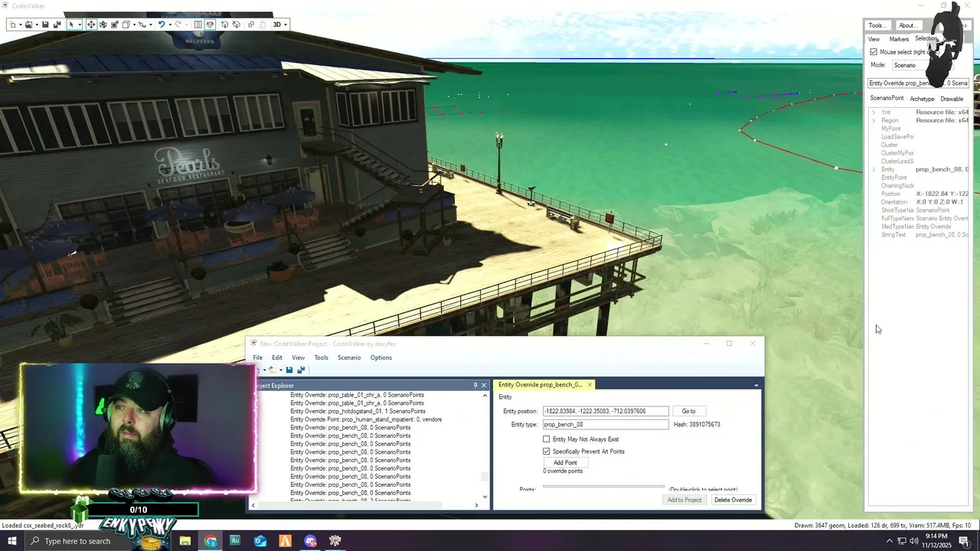
Task: Click the New file icon in main toolbar
Action: coord(12,24)
